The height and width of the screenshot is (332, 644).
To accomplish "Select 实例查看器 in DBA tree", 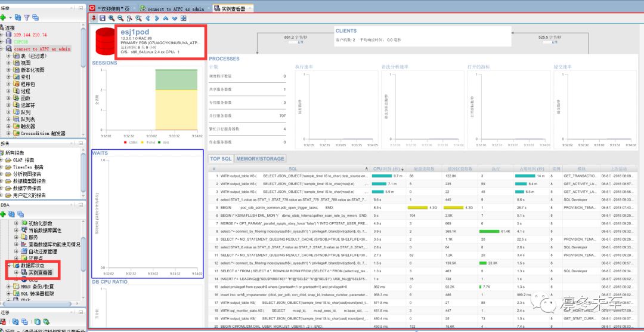I will pyautogui.click(x=40, y=272).
